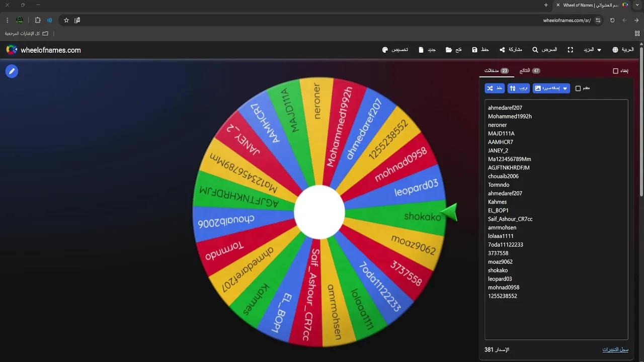
Task: Toggle the Advanced checkbox
Action: 578,88
